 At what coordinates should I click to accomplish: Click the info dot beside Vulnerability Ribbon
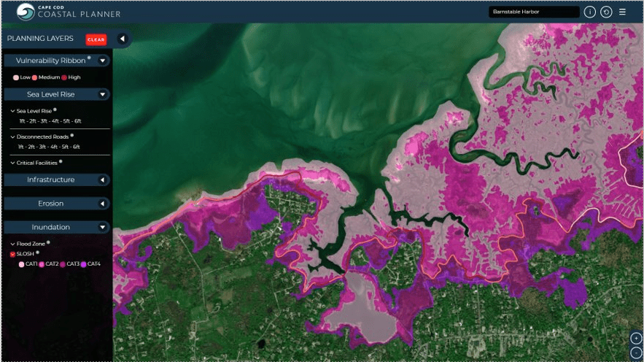[89, 58]
